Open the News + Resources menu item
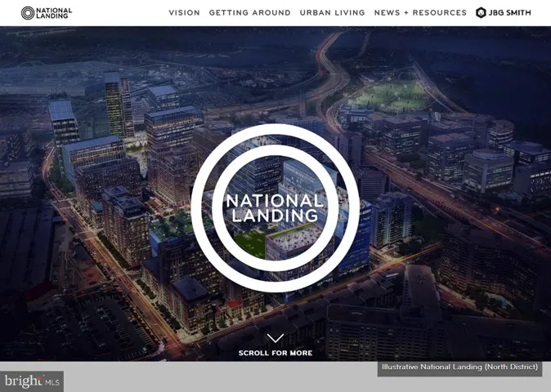The image size is (551, 392). (x=420, y=12)
